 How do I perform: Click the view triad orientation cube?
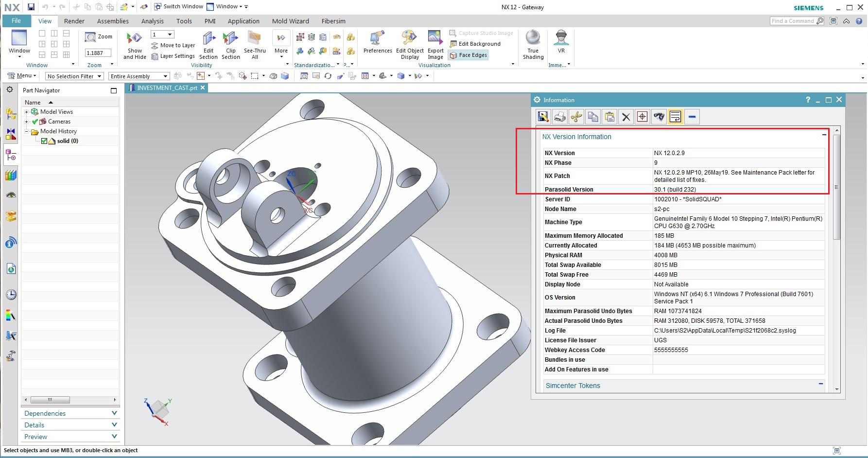[158, 411]
